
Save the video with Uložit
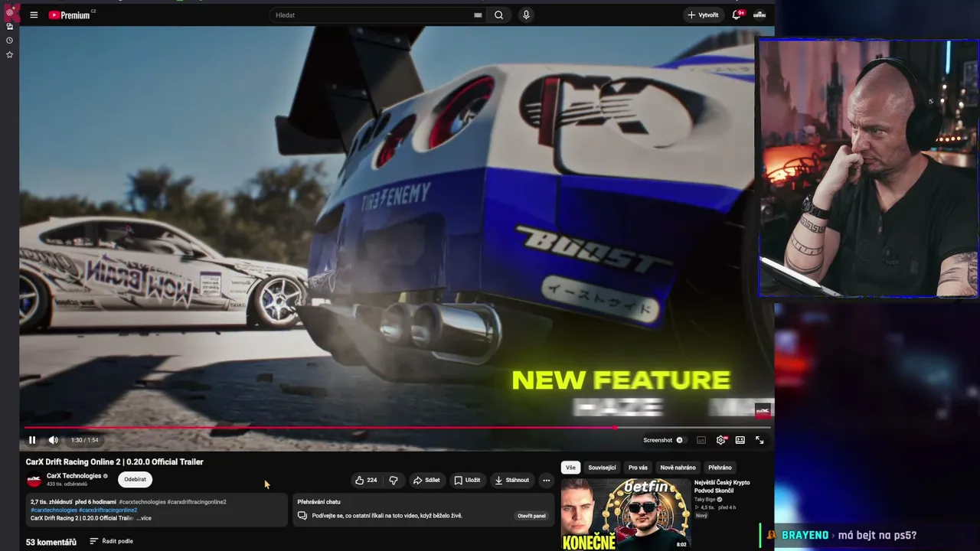[467, 481]
